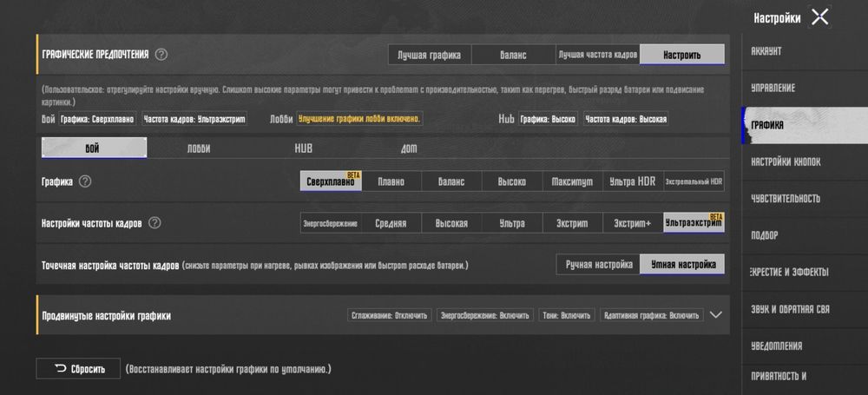
Task: Open Звук и обратная связь section
Action: click(x=805, y=309)
